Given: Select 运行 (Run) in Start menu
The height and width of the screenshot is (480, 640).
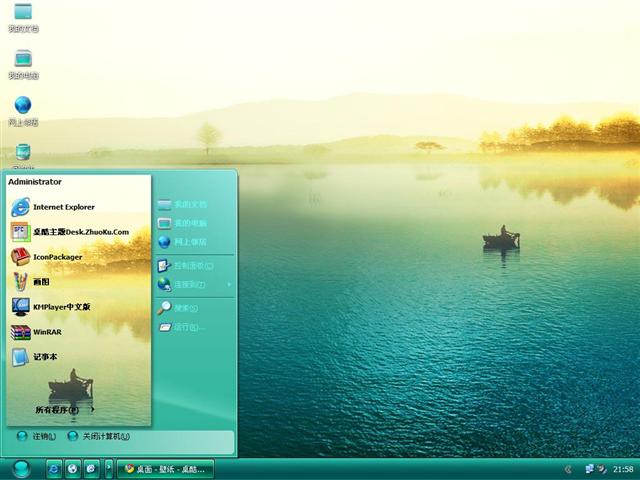Looking at the screenshot, I should coord(187,327).
